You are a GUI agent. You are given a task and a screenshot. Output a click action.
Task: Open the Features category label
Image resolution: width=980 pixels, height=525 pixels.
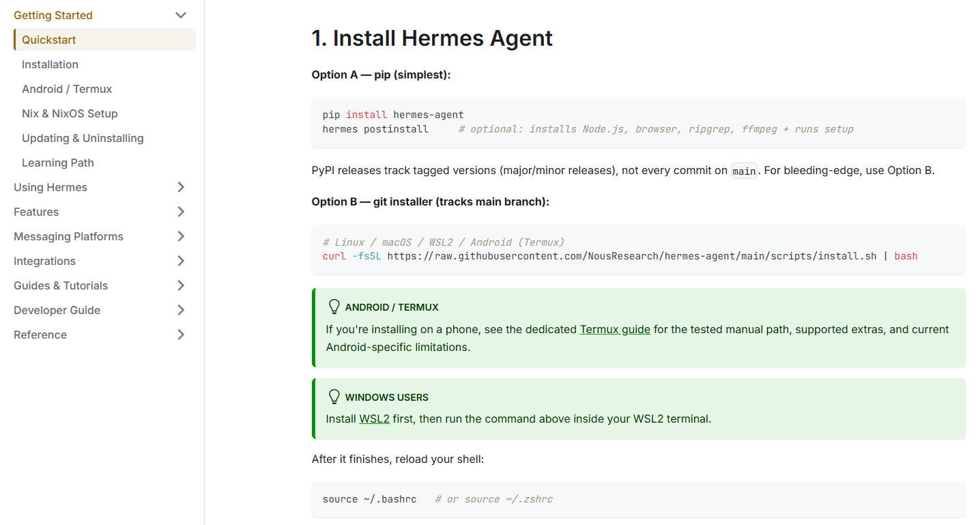[36, 212]
